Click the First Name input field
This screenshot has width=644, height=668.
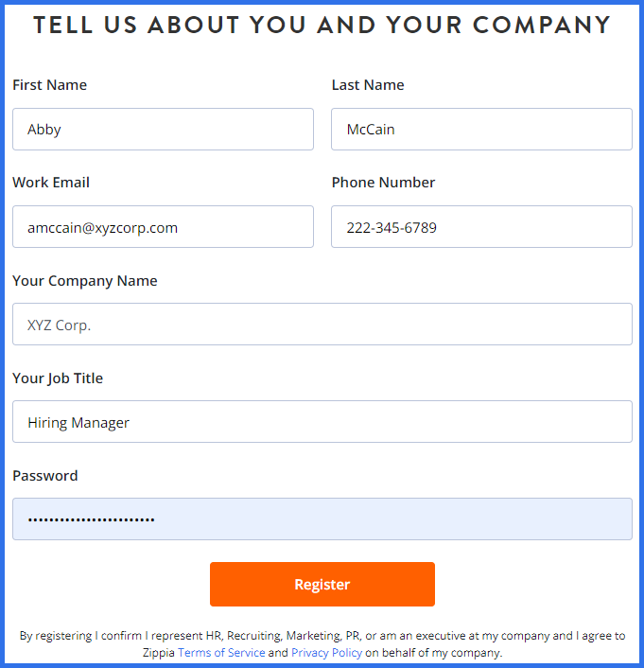[x=163, y=129]
